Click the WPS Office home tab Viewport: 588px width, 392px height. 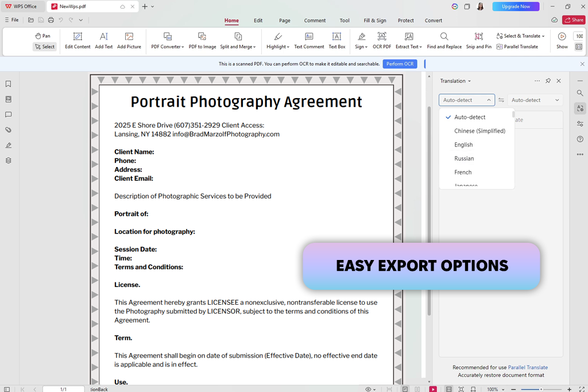(21, 6)
